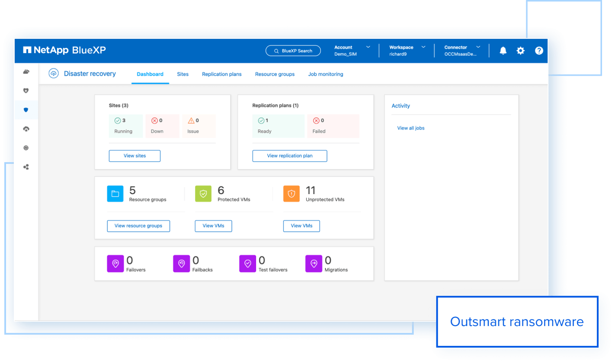This screenshot has height=364, width=615.
Task: Open notifications via the bell icon
Action: (x=503, y=51)
